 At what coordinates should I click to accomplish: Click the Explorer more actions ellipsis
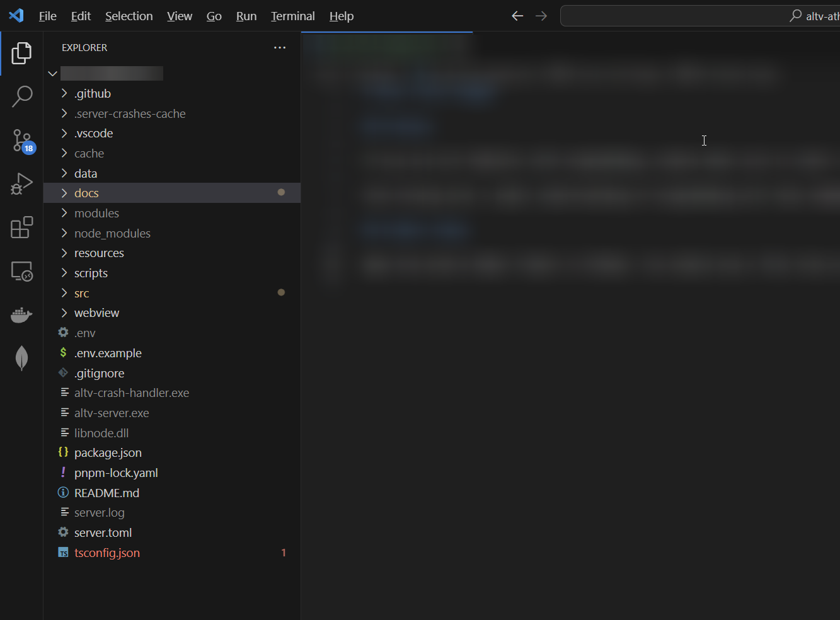[x=280, y=48]
